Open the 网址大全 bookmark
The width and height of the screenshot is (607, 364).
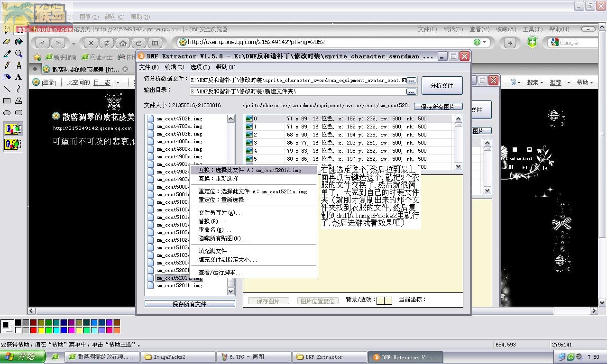pyautogui.click(x=97, y=57)
